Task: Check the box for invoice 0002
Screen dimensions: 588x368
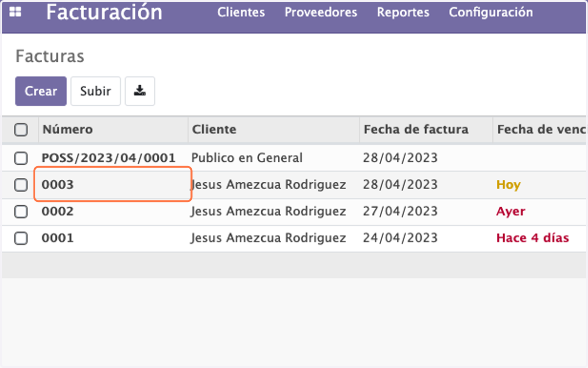Action: [21, 212]
